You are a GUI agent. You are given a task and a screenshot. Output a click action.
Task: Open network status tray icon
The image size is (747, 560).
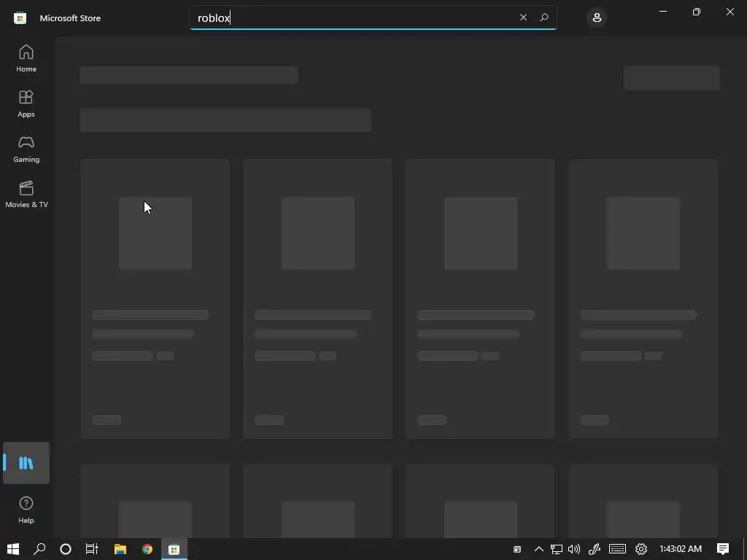(557, 549)
